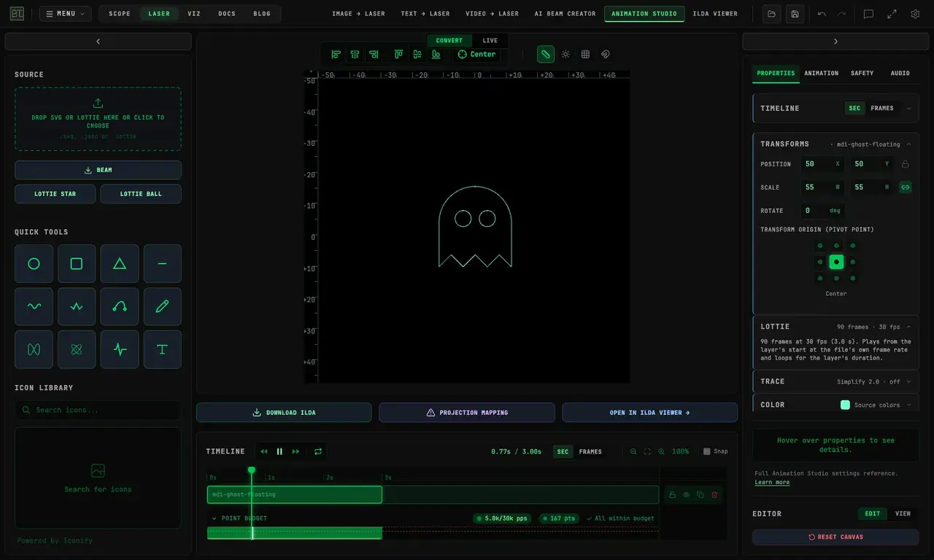Align layer to top edge
934x560 pixels.
pyautogui.click(x=398, y=54)
